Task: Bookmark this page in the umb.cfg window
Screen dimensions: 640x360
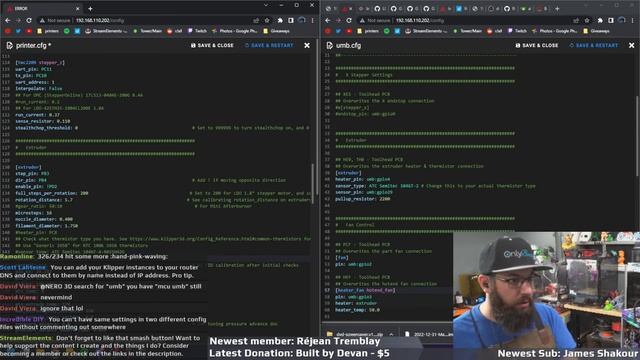Action: 587,20
